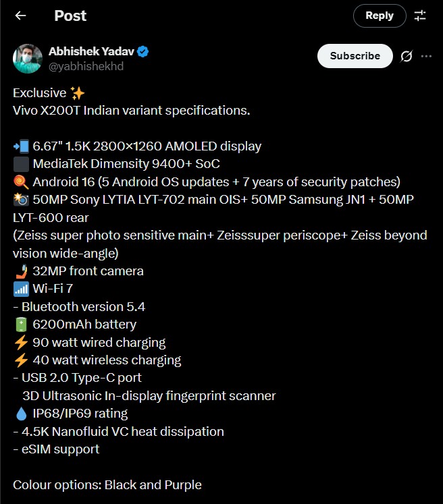Click the battery emoji beside 6200mAh
The image size is (443, 504).
pyautogui.click(x=20, y=325)
